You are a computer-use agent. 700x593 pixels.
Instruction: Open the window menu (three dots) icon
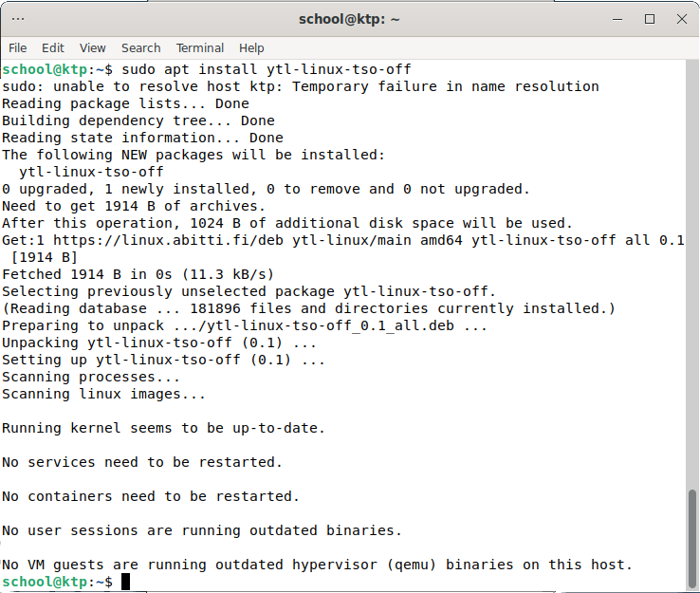pos(18,19)
